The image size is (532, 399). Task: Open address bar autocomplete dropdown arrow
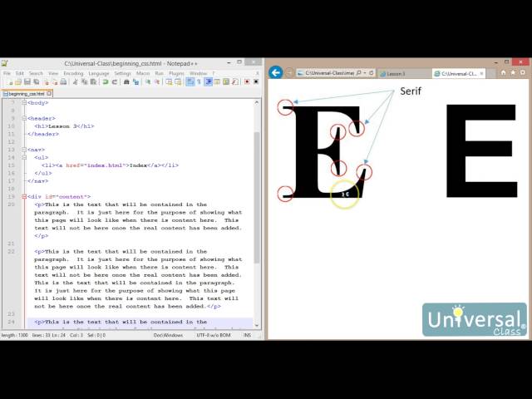pyautogui.click(x=365, y=72)
